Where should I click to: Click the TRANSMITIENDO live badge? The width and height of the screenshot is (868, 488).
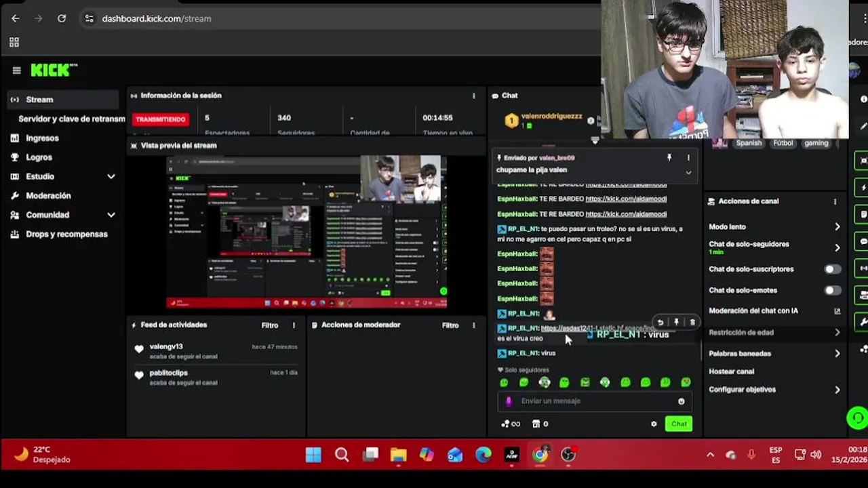[x=160, y=119]
